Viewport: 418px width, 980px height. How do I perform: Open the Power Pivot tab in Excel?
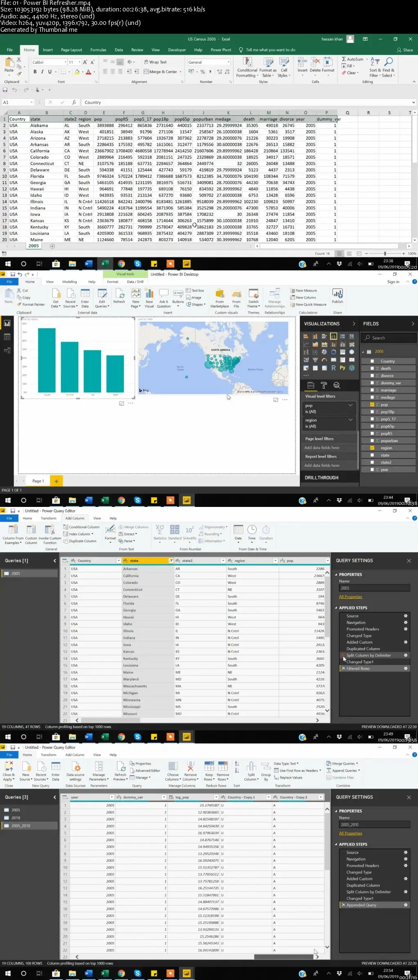click(221, 50)
